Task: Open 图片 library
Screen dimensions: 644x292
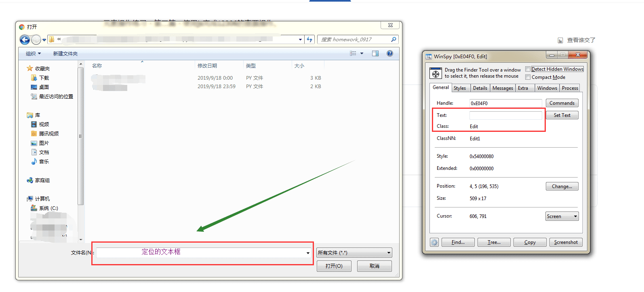Action: [x=40, y=143]
